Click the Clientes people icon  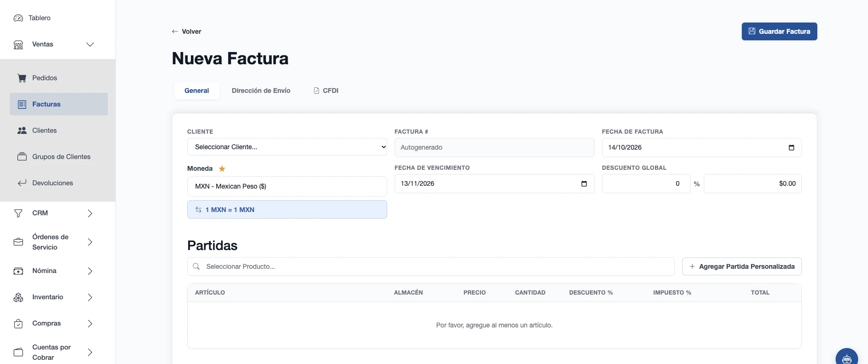(x=22, y=130)
